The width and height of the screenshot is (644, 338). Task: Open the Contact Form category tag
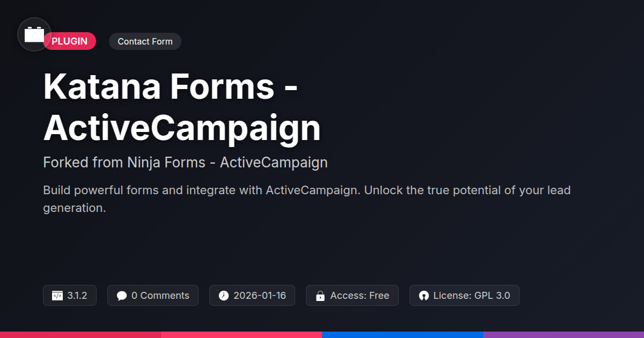click(145, 41)
